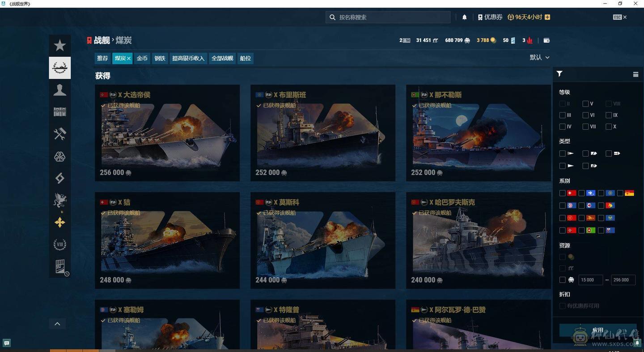The width and height of the screenshot is (644, 352).
Task: Click the search magnifier icon
Action: point(332,17)
